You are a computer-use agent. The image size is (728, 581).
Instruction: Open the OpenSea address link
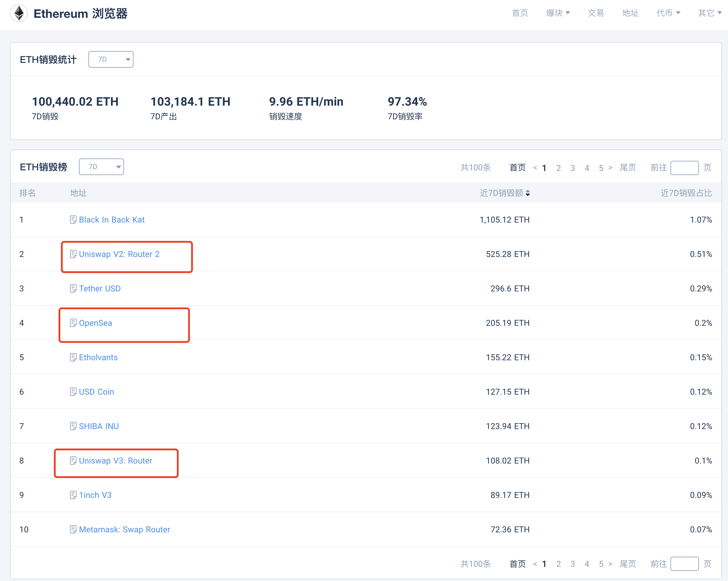(x=96, y=323)
